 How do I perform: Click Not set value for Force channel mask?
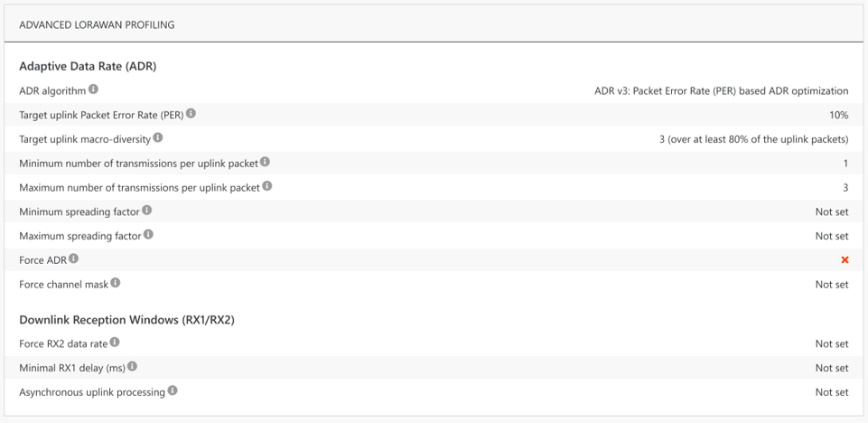click(x=831, y=285)
